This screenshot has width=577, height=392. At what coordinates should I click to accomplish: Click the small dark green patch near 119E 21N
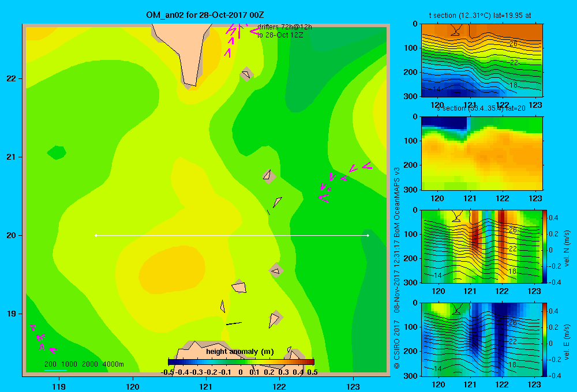pyautogui.click(x=57, y=152)
